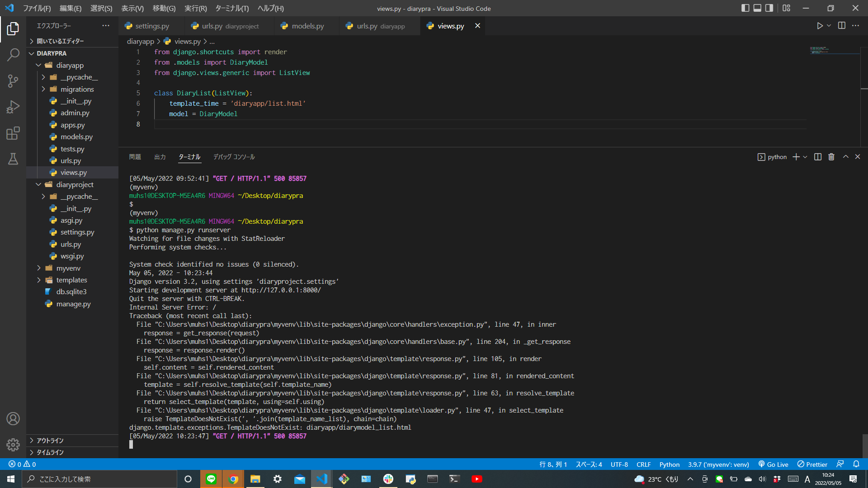The height and width of the screenshot is (488, 868).
Task: Expand the templates folder
Action: [x=72, y=280]
